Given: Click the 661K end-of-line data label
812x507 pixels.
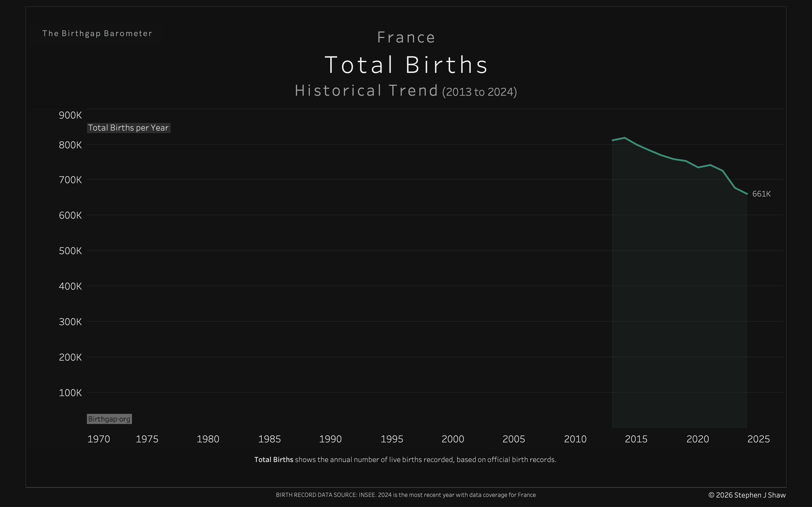Looking at the screenshot, I should coord(761,194).
